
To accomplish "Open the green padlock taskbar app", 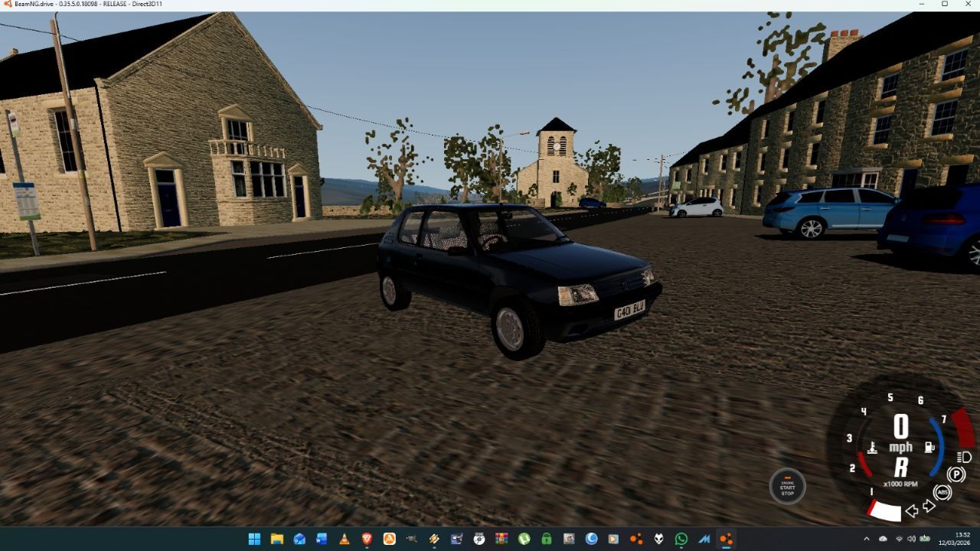I will tap(547, 539).
